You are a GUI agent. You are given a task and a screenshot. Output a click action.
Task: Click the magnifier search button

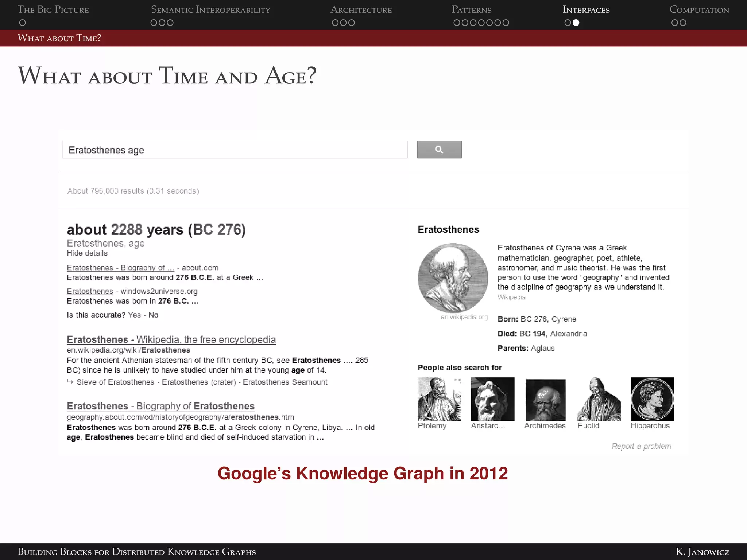click(439, 149)
